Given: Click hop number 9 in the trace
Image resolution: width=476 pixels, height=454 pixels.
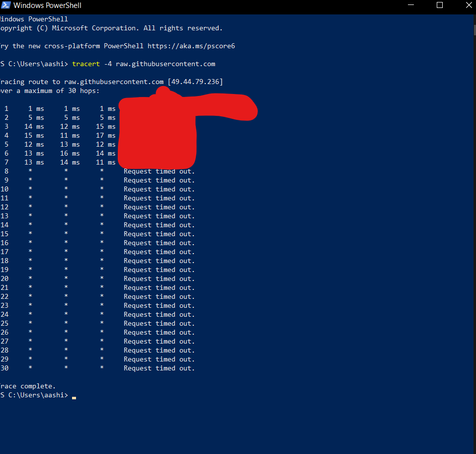Looking at the screenshot, I should [x=6, y=180].
